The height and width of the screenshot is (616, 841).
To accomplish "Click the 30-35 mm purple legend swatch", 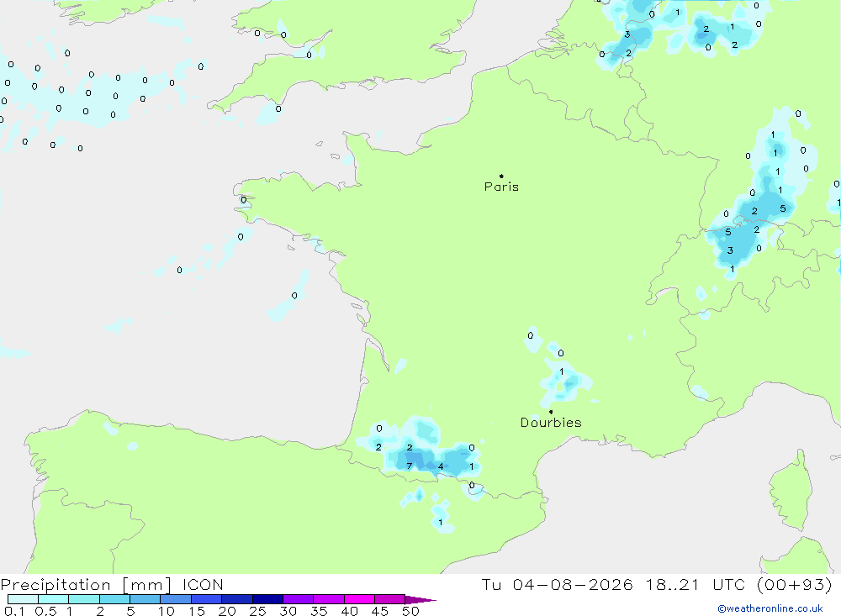I will (298, 599).
